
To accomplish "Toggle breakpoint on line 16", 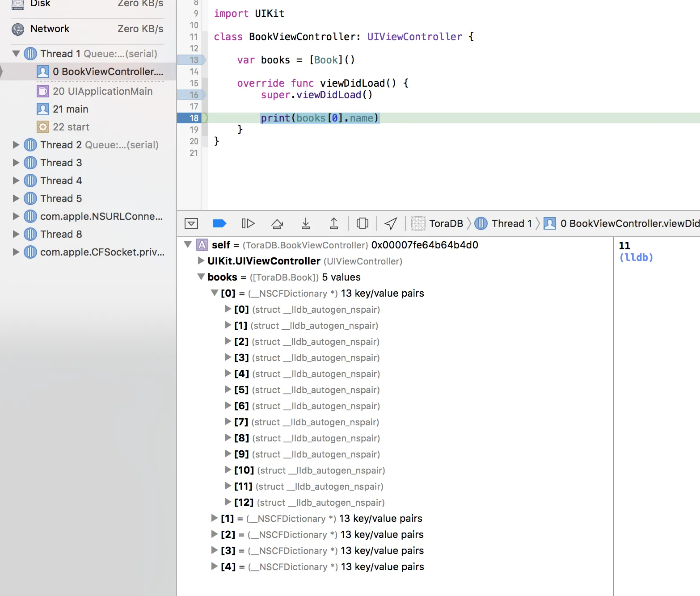I will click(x=191, y=95).
